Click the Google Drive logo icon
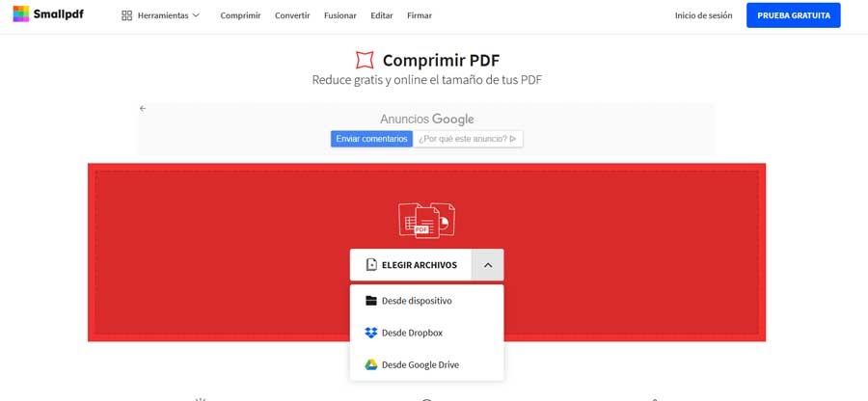The height and width of the screenshot is (401, 868). tap(371, 365)
